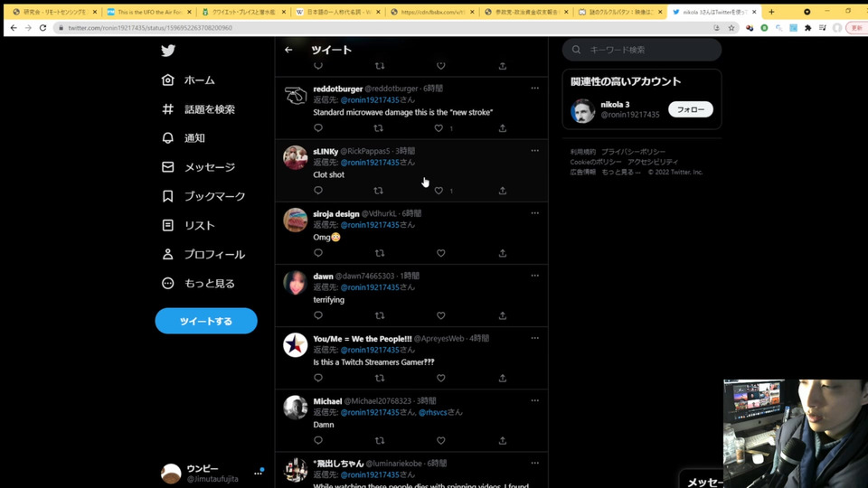Like dawn's terrifying tweet

pyautogui.click(x=440, y=315)
